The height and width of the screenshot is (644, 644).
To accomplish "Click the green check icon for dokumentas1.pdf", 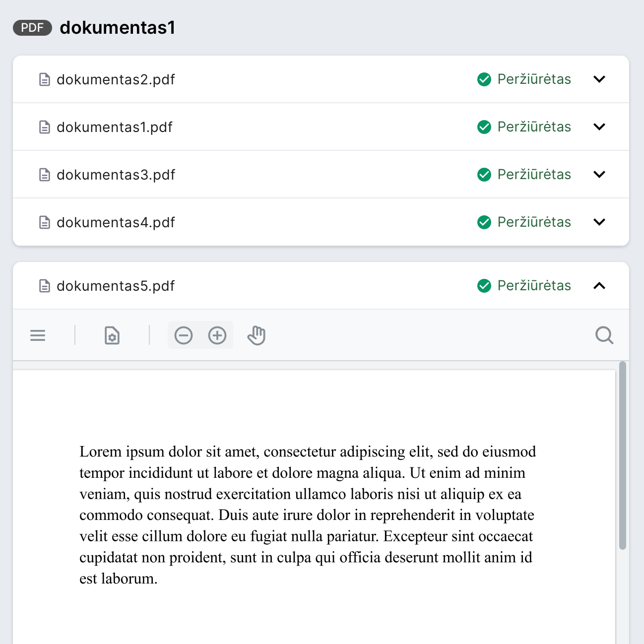I will coord(484,127).
